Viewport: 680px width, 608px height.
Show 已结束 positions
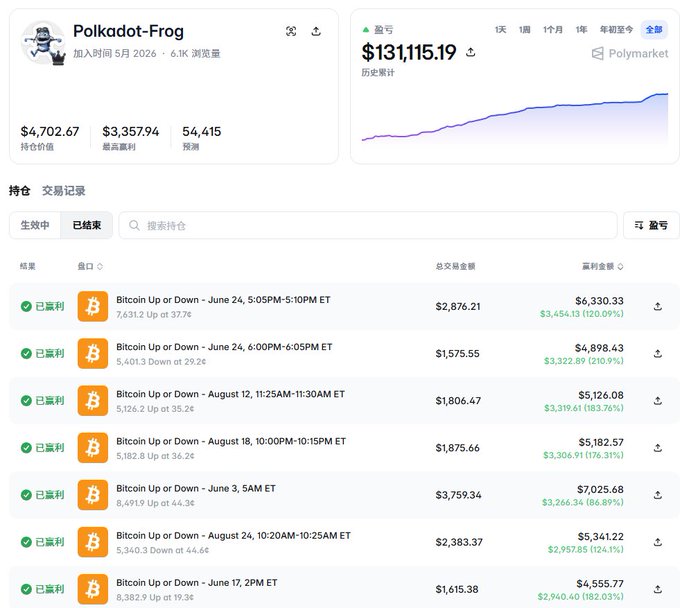(x=87, y=225)
